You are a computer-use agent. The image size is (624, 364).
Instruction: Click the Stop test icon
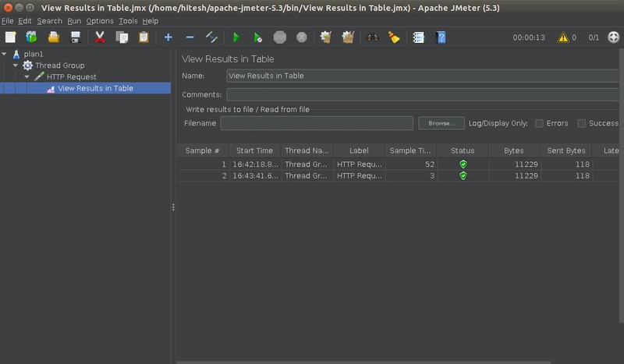click(x=280, y=37)
